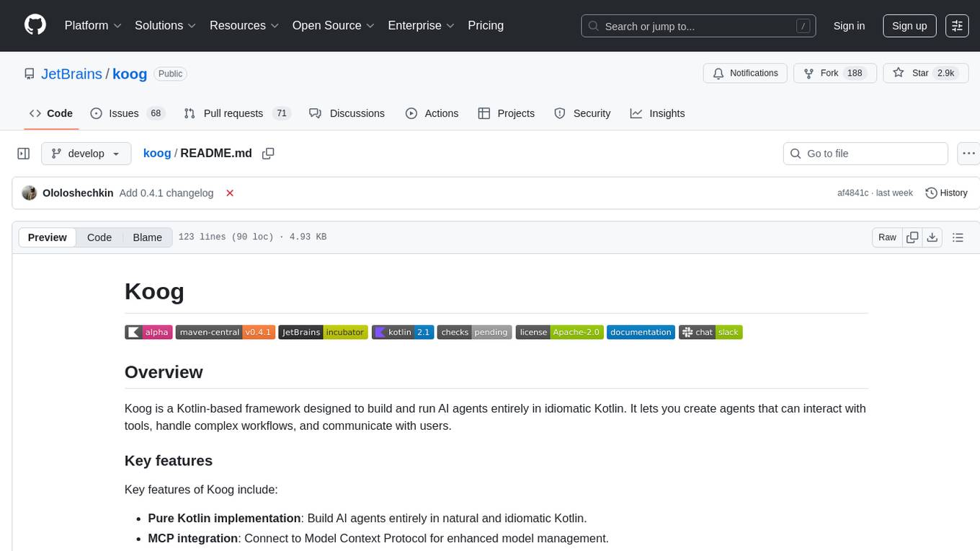
Task: Open the JetBrains incubator badge
Action: [x=324, y=332]
